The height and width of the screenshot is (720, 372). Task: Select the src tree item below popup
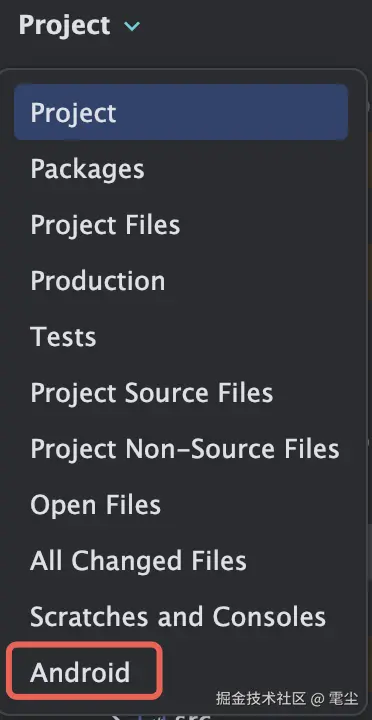click(x=191, y=716)
